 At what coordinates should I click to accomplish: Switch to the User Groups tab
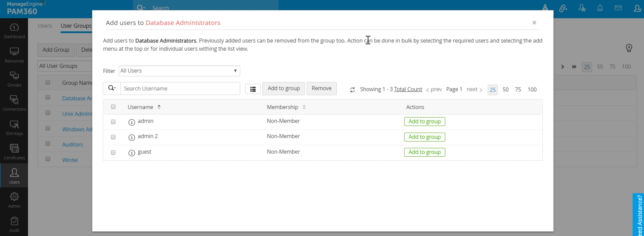(x=76, y=26)
